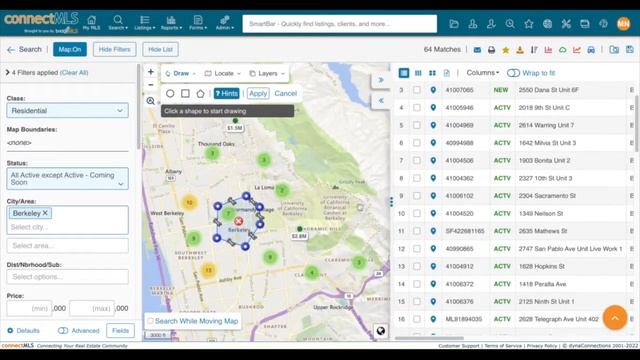Click the Clear All filters link
This screenshot has width=640, height=360.
(x=74, y=73)
